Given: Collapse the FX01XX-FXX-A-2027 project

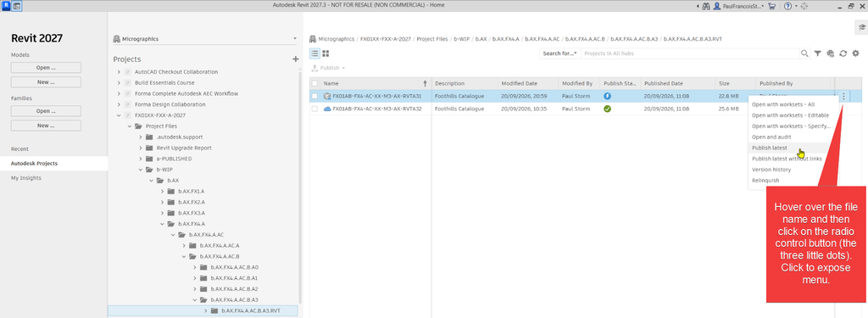Looking at the screenshot, I should 118,115.
